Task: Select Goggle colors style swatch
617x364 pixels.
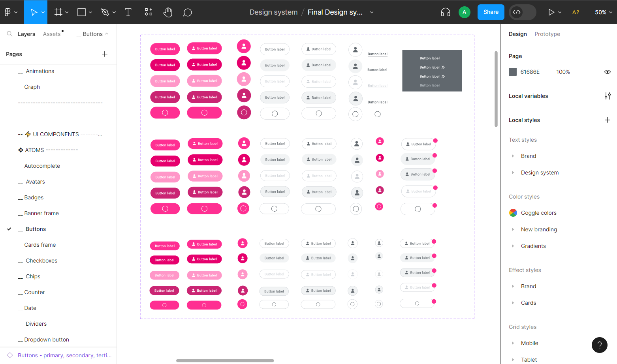Action: 513,213
